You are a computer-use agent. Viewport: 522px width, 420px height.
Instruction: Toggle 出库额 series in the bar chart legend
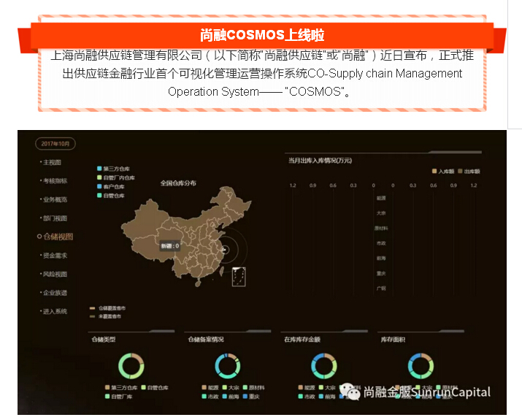click(x=469, y=171)
